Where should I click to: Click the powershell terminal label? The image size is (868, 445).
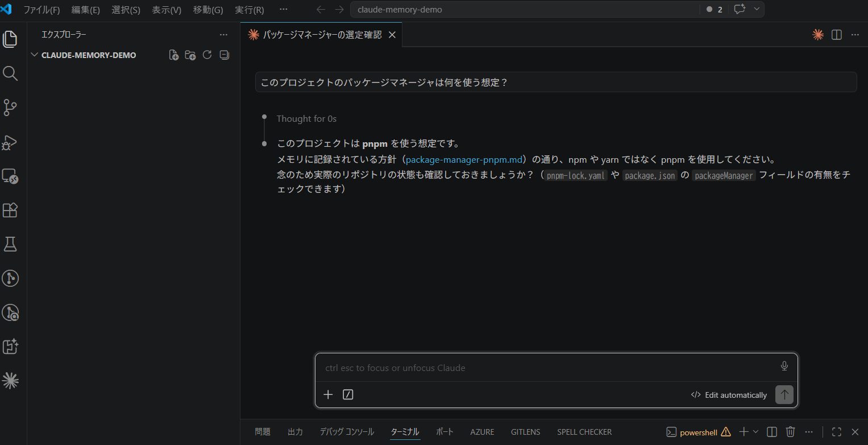(698, 432)
